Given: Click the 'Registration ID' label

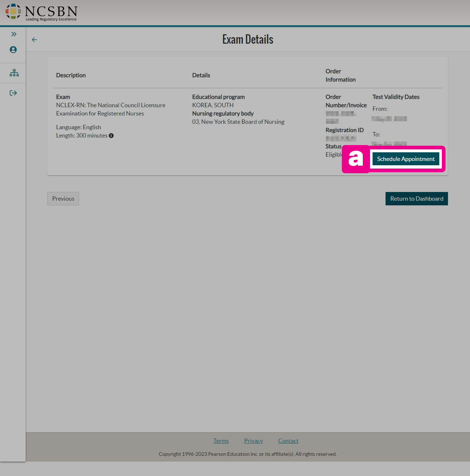Looking at the screenshot, I should pos(344,130).
